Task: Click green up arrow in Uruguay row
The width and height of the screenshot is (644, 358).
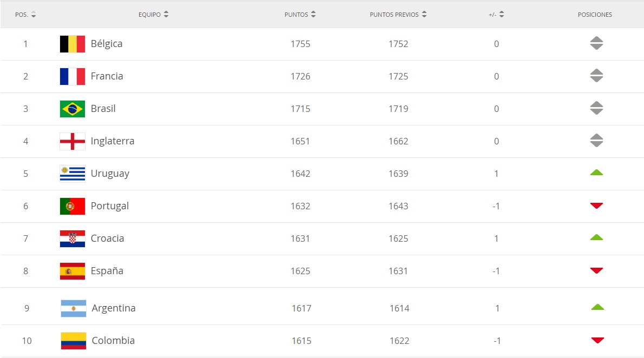Action: 596,173
